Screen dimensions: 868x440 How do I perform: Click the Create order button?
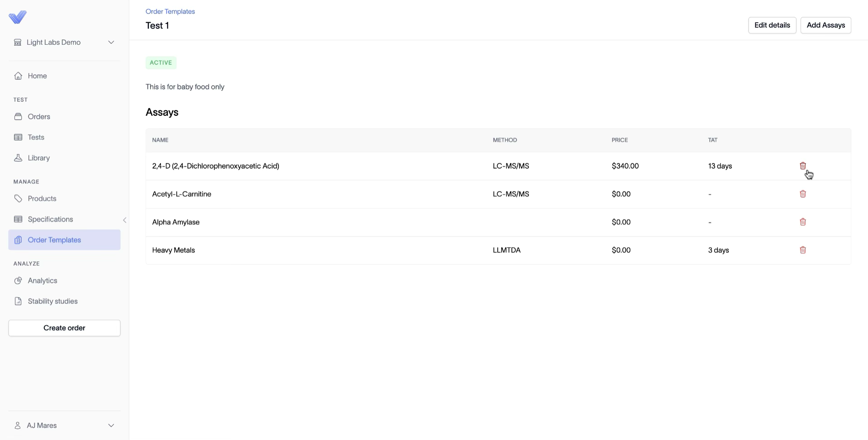pos(64,328)
